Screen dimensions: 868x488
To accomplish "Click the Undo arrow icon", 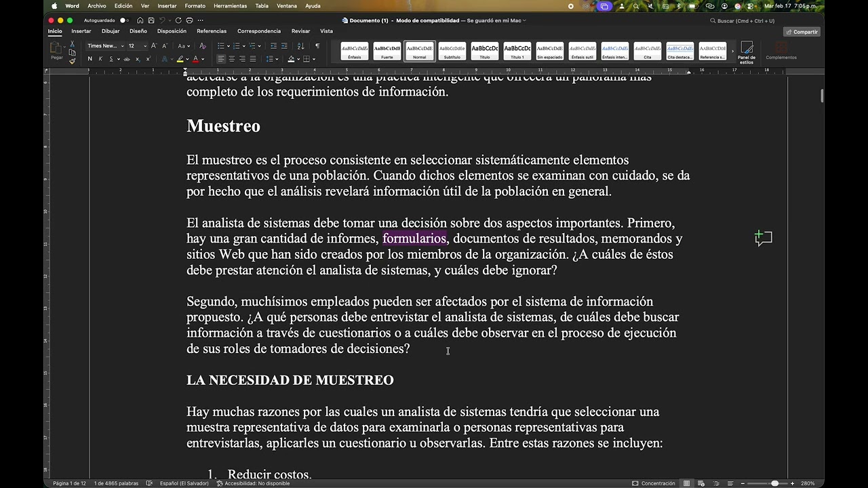I will coord(161,20).
